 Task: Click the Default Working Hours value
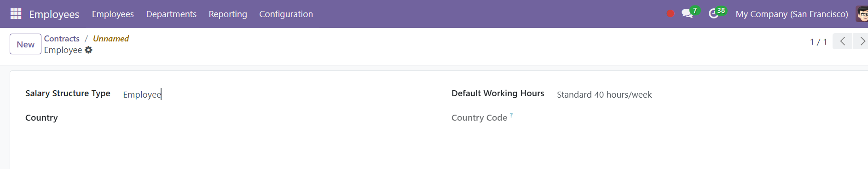[x=604, y=94]
